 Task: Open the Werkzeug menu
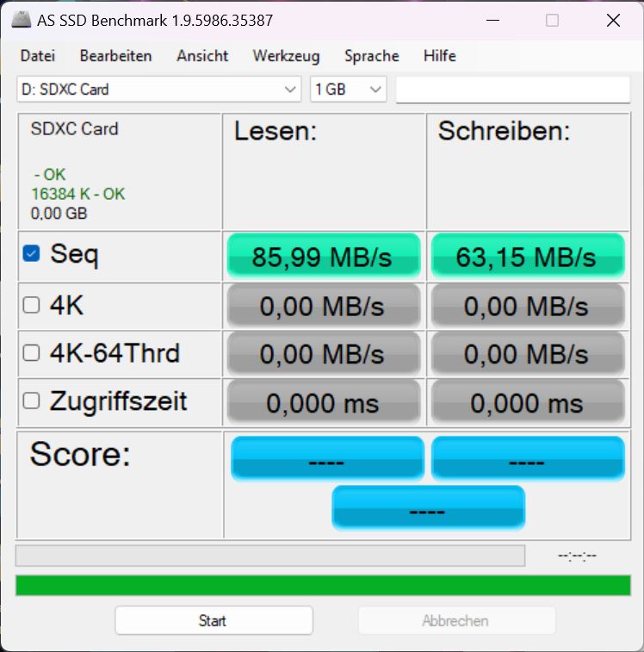pyautogui.click(x=287, y=56)
